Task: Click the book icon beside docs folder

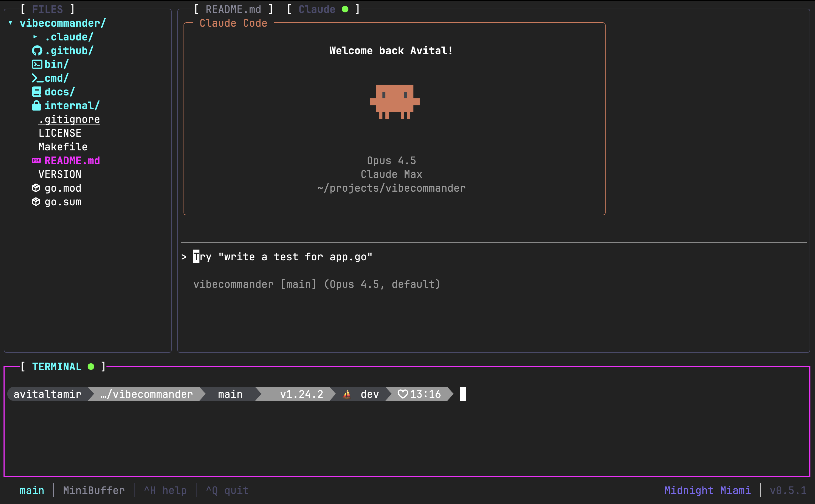Action: pyautogui.click(x=37, y=92)
